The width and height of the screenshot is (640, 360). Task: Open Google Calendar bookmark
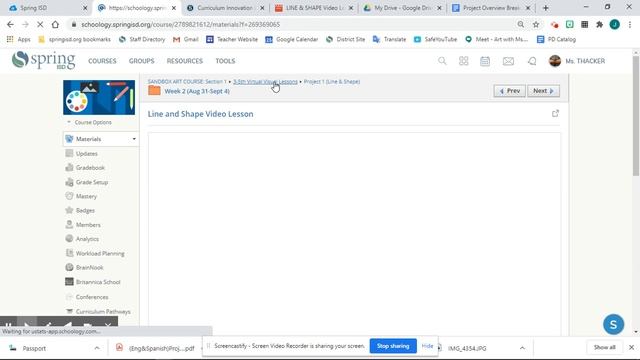[291, 40]
